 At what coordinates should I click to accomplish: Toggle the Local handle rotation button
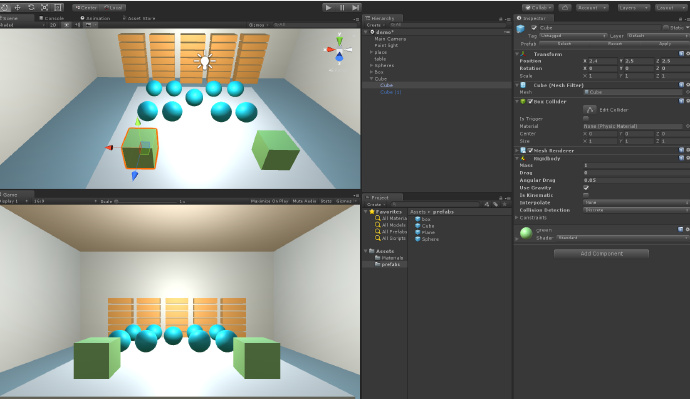114,8
